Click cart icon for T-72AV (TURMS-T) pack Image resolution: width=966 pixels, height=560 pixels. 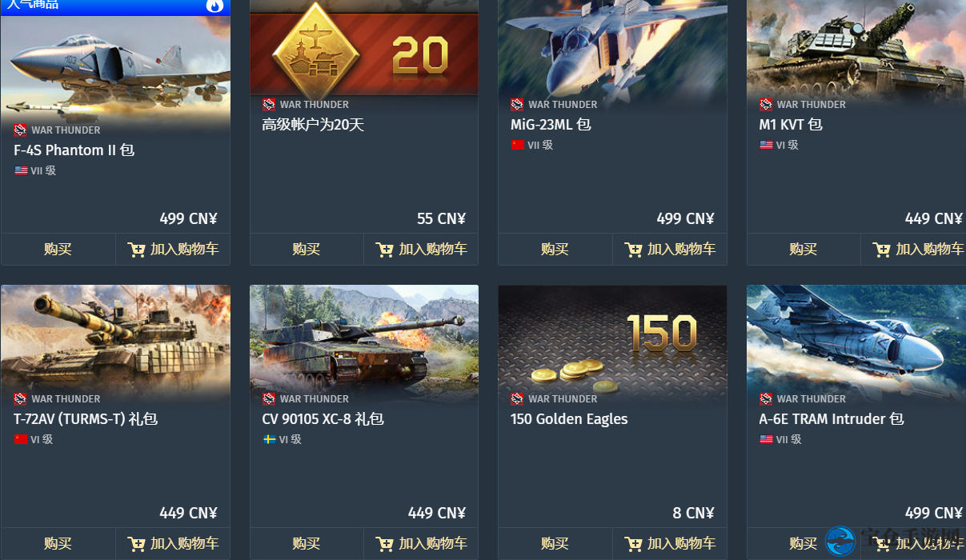[136, 544]
